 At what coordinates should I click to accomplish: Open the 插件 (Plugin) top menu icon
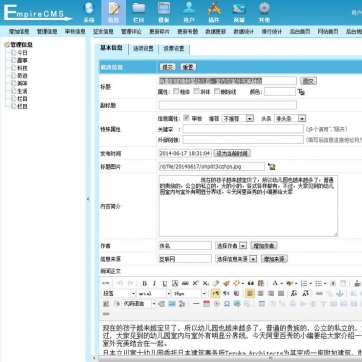[214, 12]
